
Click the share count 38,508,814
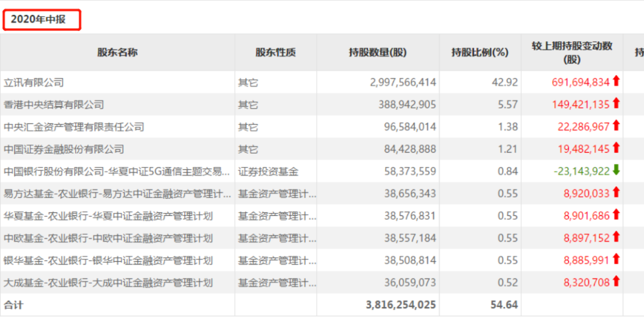[410, 261]
